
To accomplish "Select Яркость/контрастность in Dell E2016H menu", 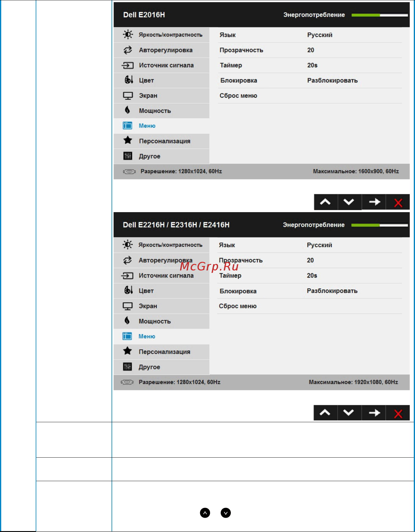I will (x=170, y=35).
